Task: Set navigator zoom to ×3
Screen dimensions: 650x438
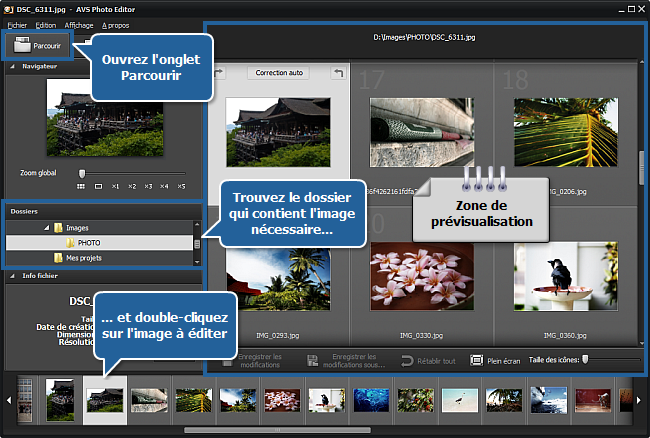Action: click(147, 186)
